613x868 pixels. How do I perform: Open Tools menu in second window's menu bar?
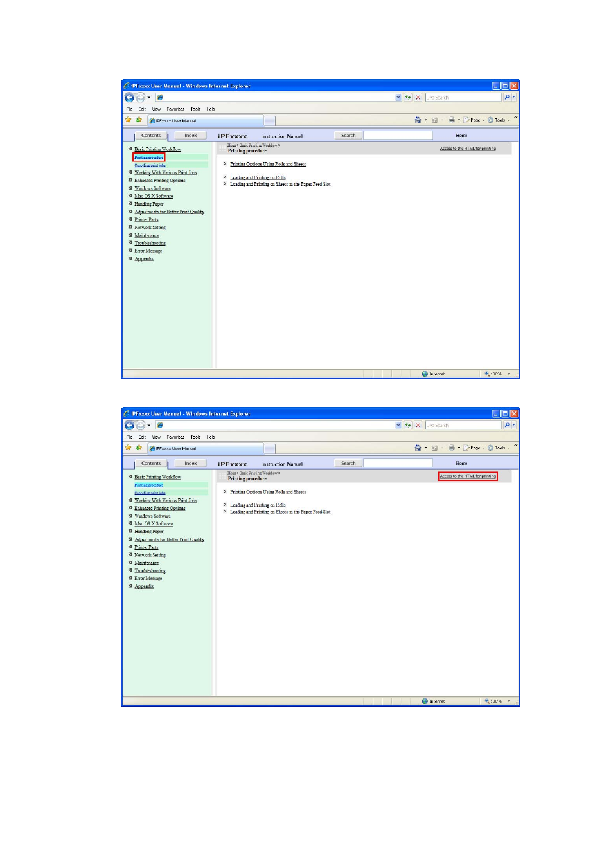195,437
